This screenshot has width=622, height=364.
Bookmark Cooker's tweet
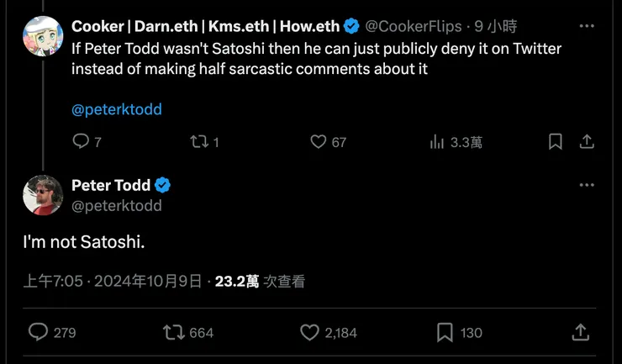[555, 142]
